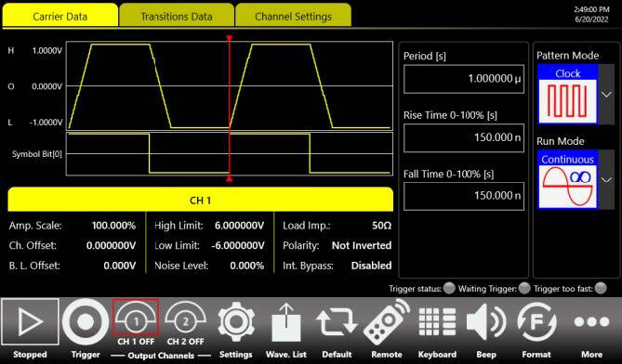Viewport: 622px width, 364px height.
Task: Select the Continuous run mode thumbnail
Action: point(568,179)
